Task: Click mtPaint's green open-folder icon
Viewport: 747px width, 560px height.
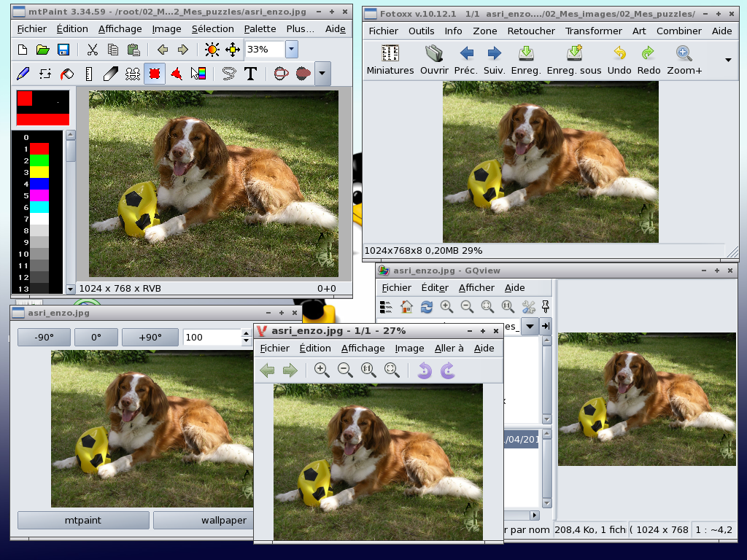Action: tap(43, 50)
